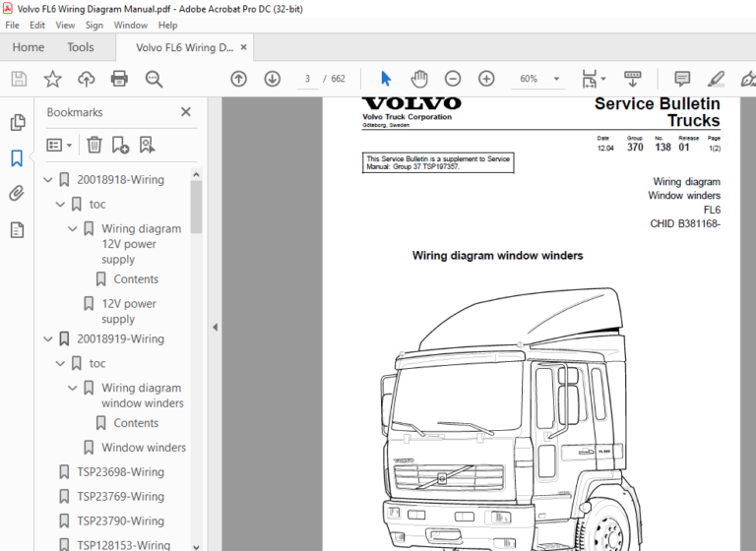Find current bookmark icon
Screen dimensions: 756x551
[x=147, y=145]
